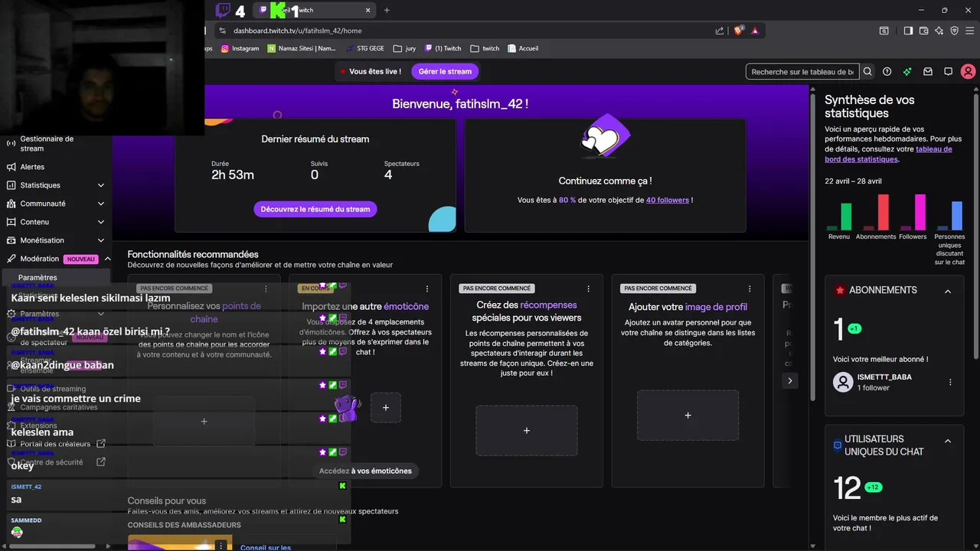Focus the Recherche sur le tableau field
The image size is (980, 551).
coord(802,71)
